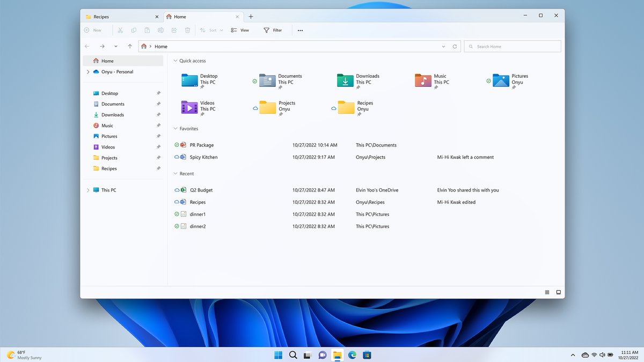The height and width of the screenshot is (362, 644).
Task: Collapse the Quick access section
Action: 175,61
